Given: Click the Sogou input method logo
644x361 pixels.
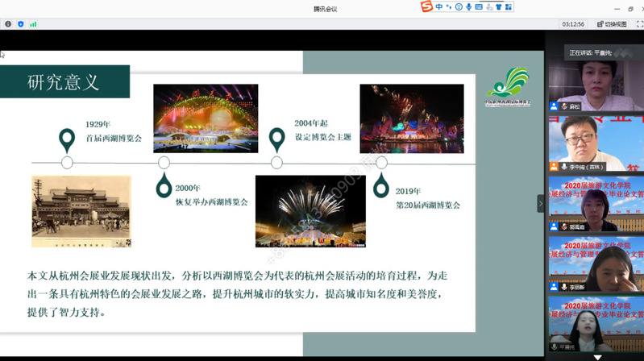Looking at the screenshot, I should pos(426,6).
